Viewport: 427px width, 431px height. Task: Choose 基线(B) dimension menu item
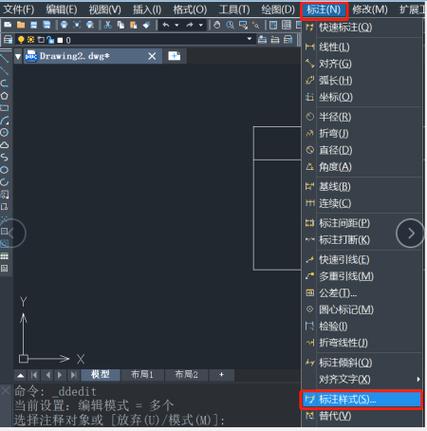[363, 187]
